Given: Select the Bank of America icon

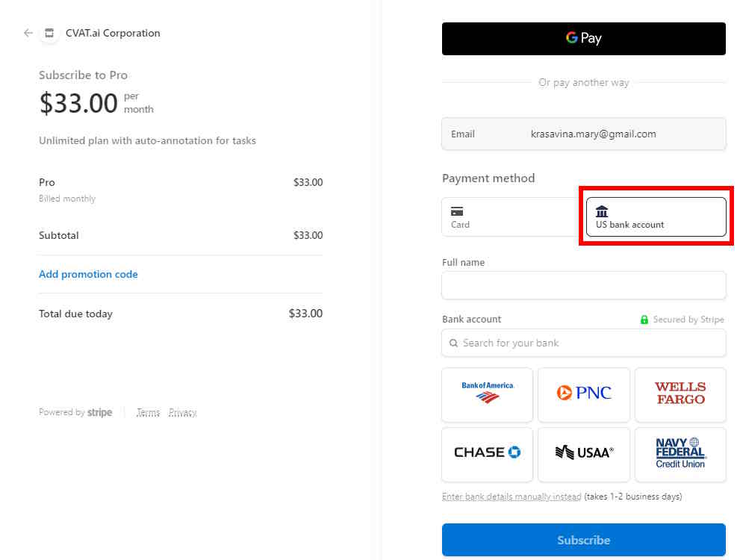Looking at the screenshot, I should click(x=487, y=394).
